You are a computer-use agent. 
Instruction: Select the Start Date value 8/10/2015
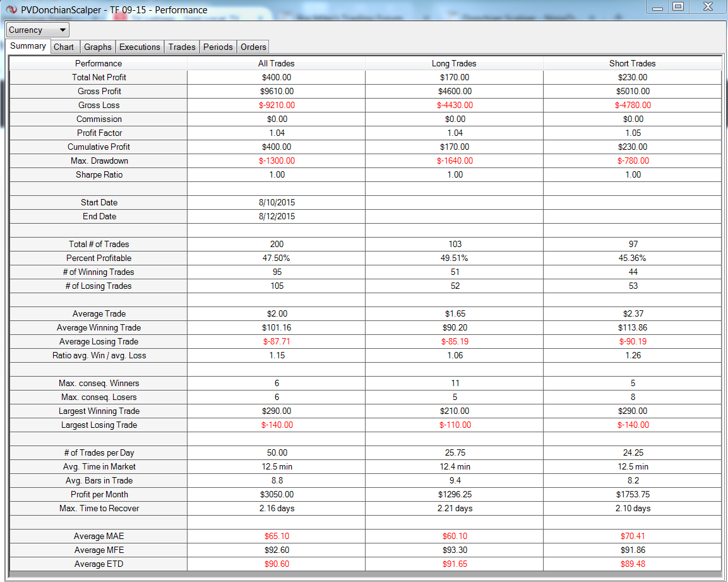pyautogui.click(x=277, y=202)
